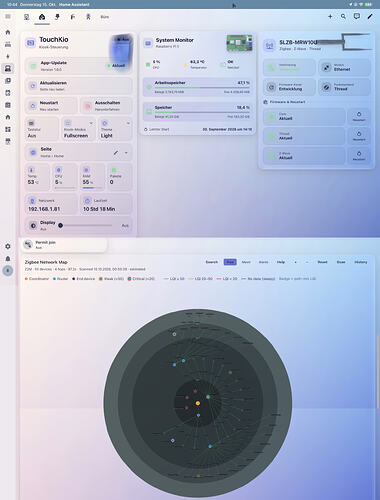Open the Modus Ethernet selector

click(x=344, y=67)
